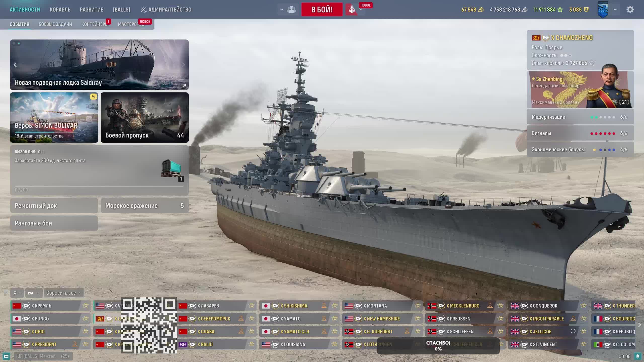Click the Сбросить все filter button
Screen dimensions: 644x362
tap(61, 293)
